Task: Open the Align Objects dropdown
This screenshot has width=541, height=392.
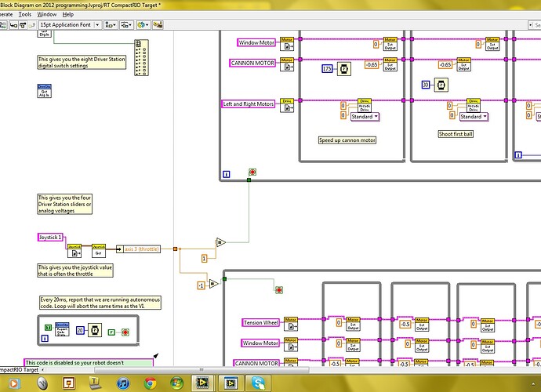Action: [x=111, y=25]
